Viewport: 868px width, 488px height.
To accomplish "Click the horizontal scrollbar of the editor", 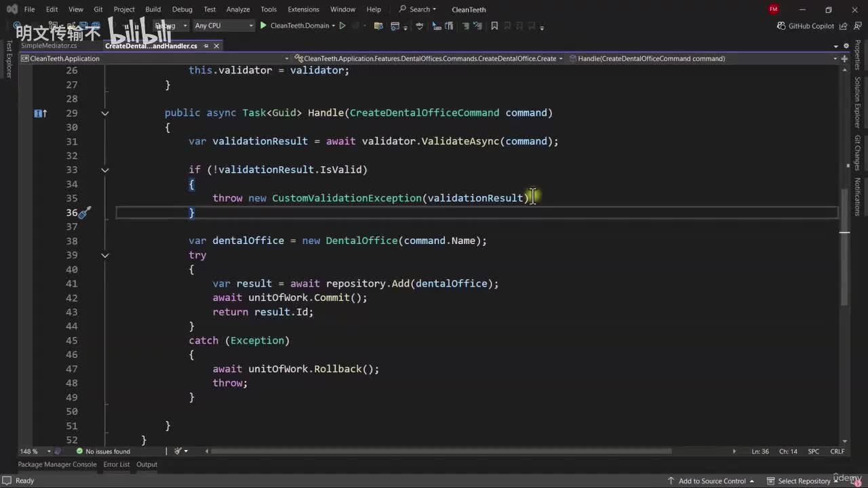I will (441, 451).
